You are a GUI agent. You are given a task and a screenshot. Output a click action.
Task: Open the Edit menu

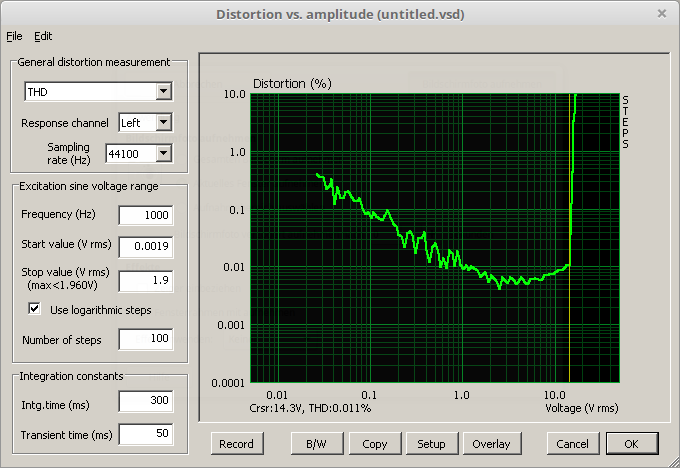[43, 36]
